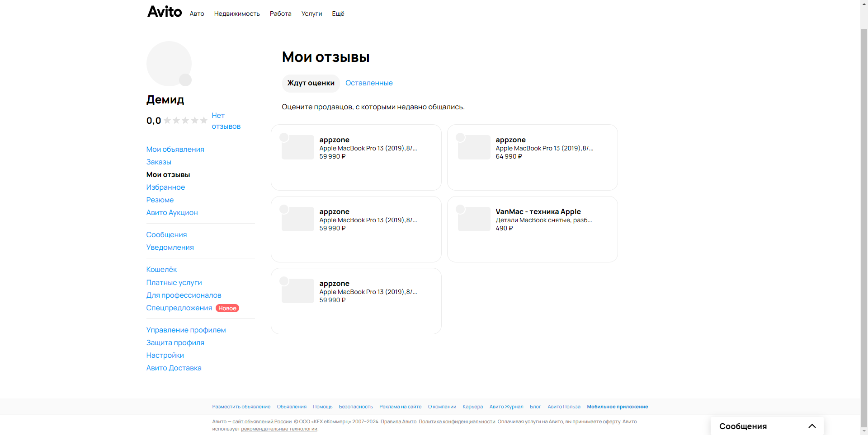Click Детали MacBook снятые listing title
Viewport: 868px width, 435px height.
(544, 220)
